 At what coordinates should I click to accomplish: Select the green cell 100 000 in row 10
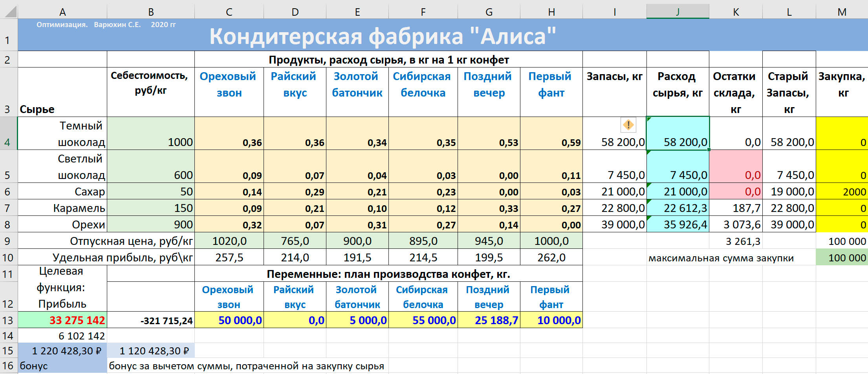click(x=842, y=257)
